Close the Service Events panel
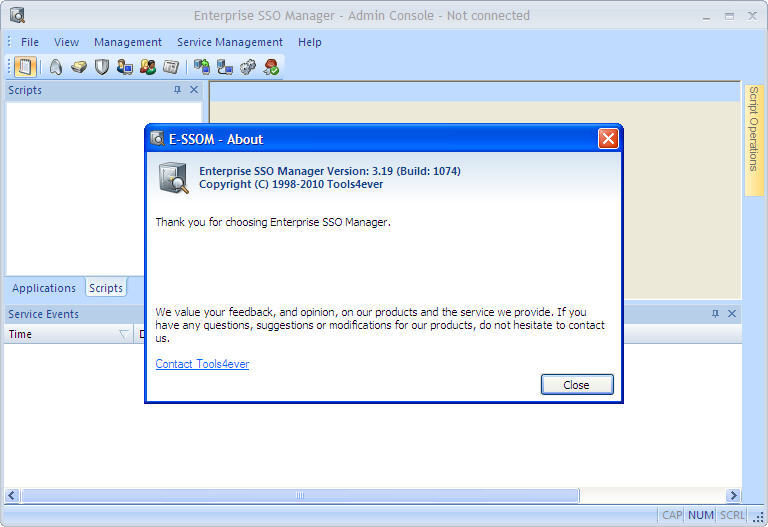768x527 pixels. (732, 313)
